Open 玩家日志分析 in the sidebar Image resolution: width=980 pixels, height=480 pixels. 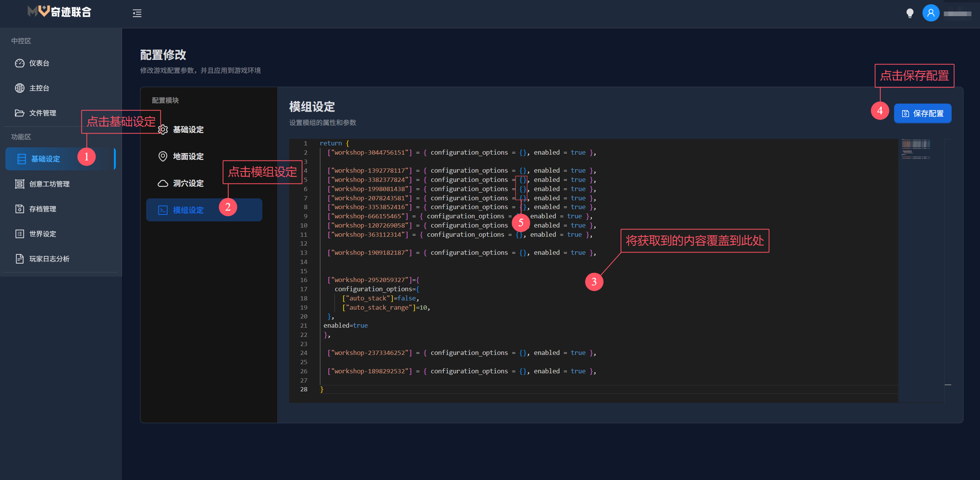(x=49, y=259)
